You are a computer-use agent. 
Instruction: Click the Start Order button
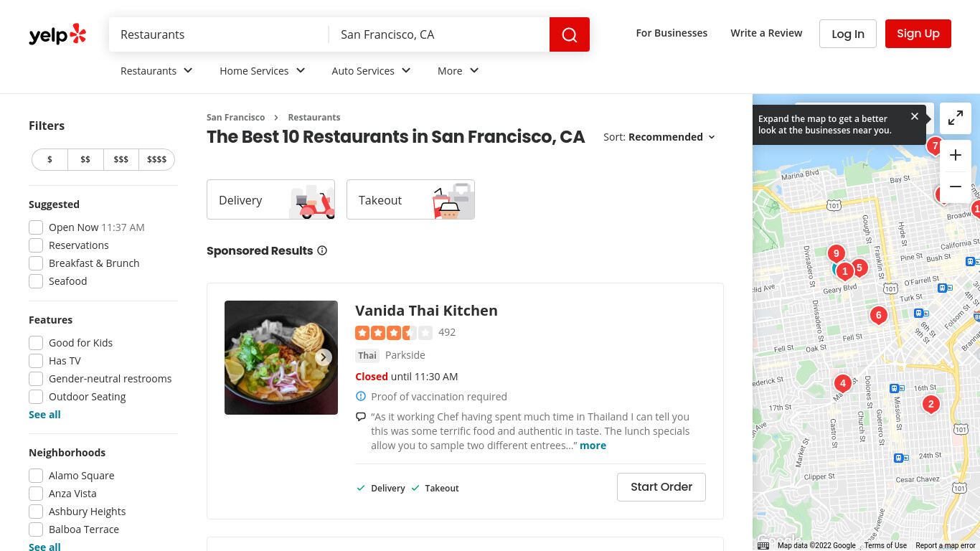[661, 487]
